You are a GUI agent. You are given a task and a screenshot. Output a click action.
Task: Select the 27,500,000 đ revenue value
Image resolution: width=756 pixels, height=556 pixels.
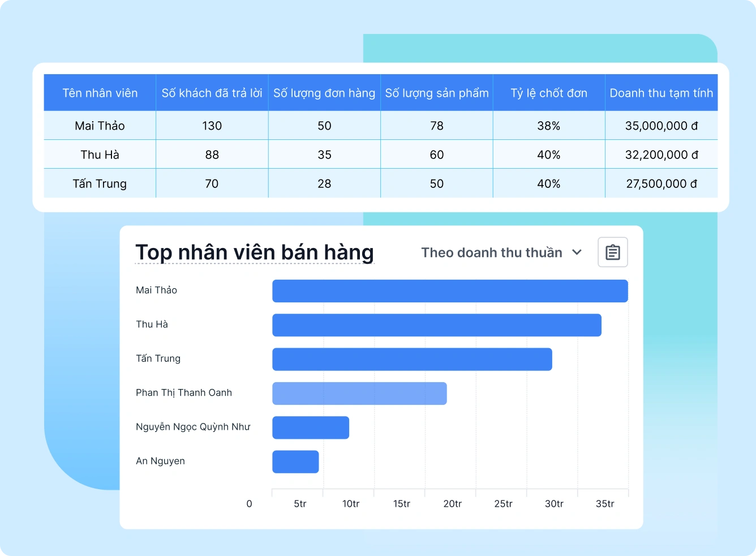[x=661, y=183]
